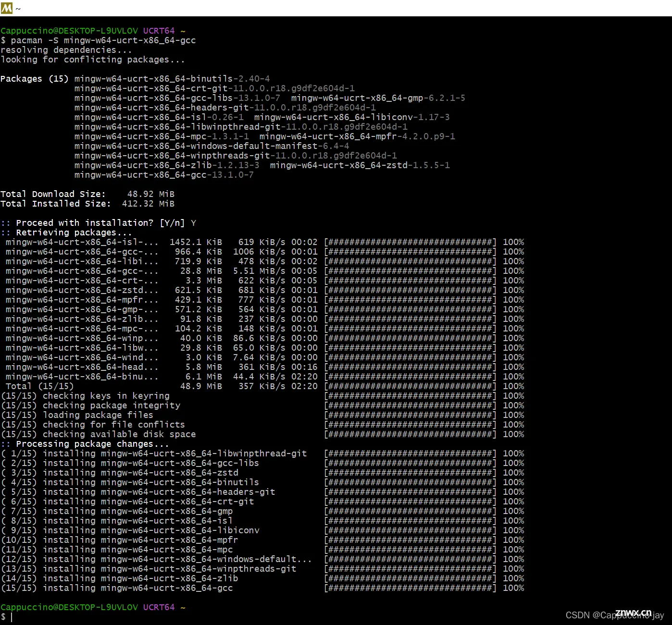This screenshot has height=625, width=672.
Task: Click 'installing ...headers-git' step 5/15
Action: tap(138, 492)
